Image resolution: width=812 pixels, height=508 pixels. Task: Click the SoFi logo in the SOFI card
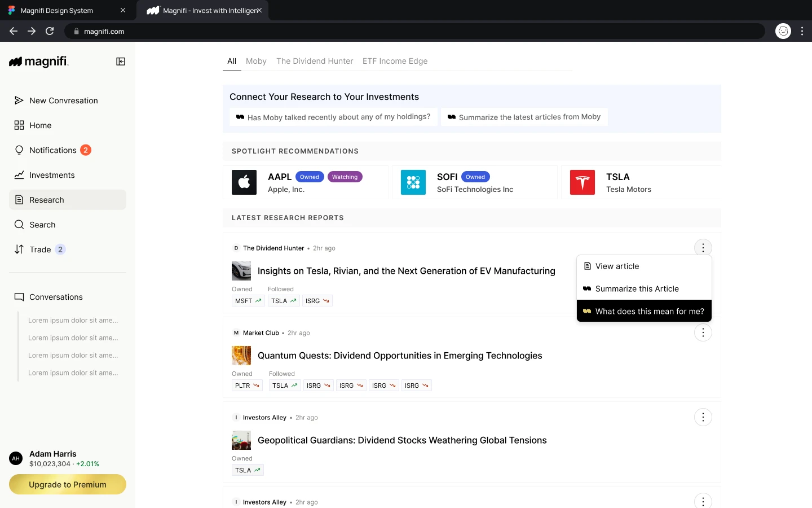413,182
